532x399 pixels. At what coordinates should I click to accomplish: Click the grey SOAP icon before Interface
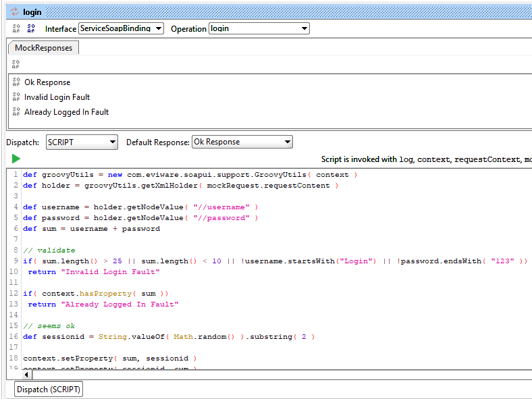pos(16,28)
